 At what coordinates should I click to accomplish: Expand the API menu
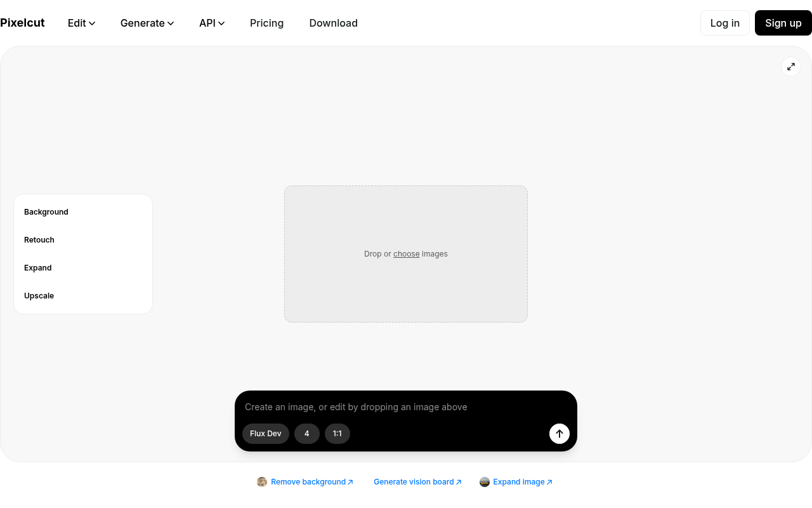click(212, 23)
